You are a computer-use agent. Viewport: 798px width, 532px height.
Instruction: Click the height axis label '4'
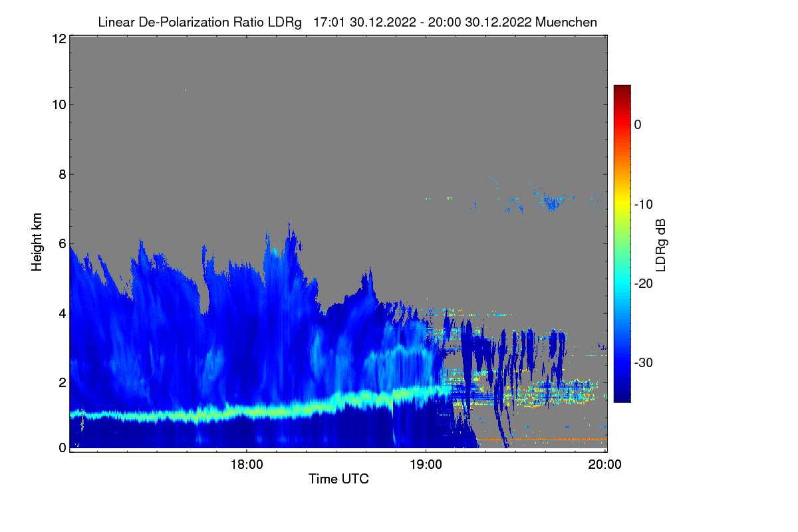click(x=61, y=313)
